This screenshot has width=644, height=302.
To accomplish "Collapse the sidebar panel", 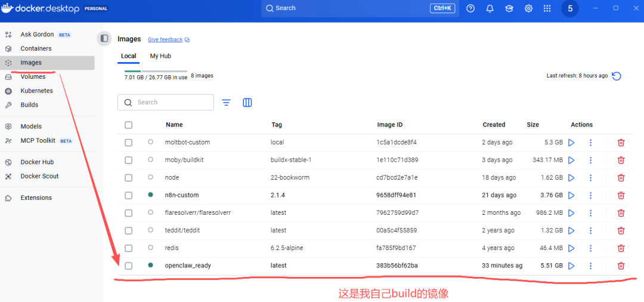I will tap(104, 39).
